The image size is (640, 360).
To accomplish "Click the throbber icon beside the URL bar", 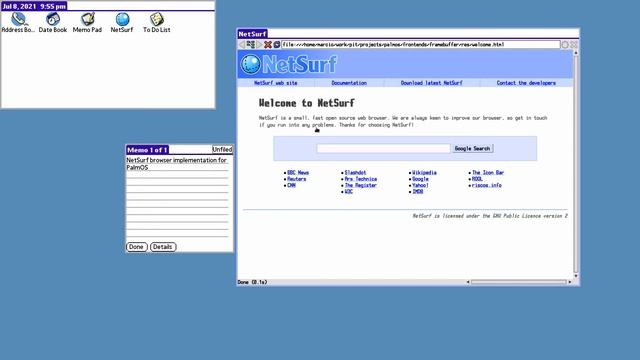I will [x=565, y=44].
